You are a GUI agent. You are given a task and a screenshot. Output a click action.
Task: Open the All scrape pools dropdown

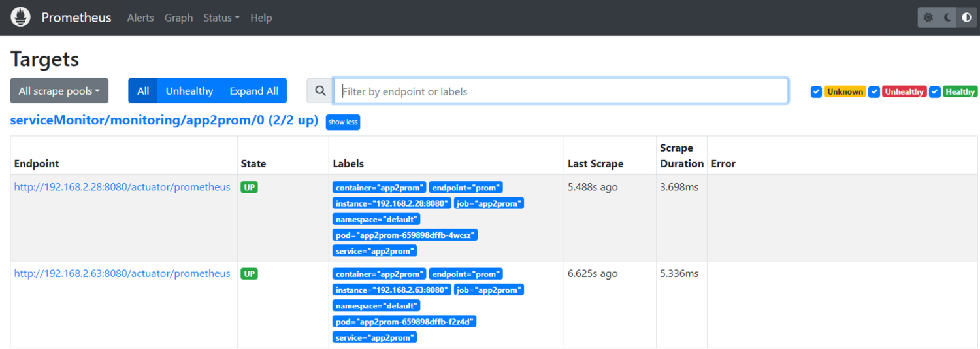pyautogui.click(x=59, y=91)
